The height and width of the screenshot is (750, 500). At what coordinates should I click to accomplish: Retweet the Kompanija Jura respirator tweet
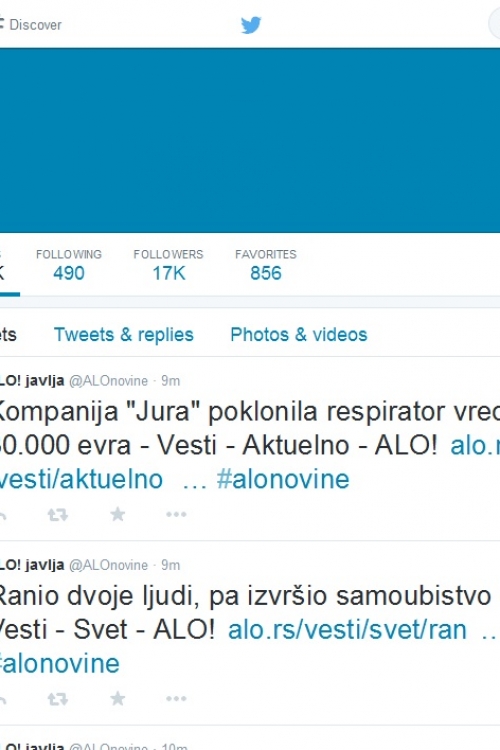click(x=57, y=515)
